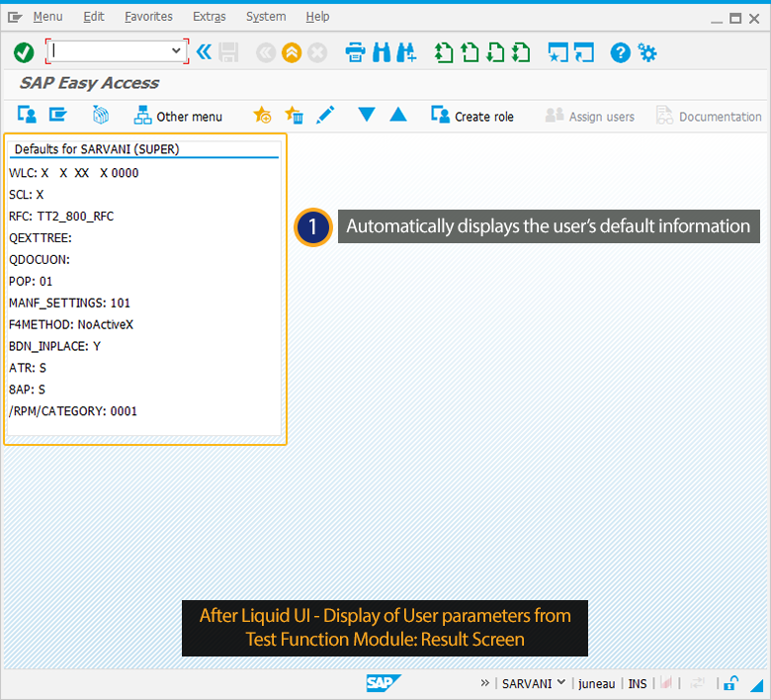Open the Help menu
Screen dimensions: 771x700
pos(317,17)
